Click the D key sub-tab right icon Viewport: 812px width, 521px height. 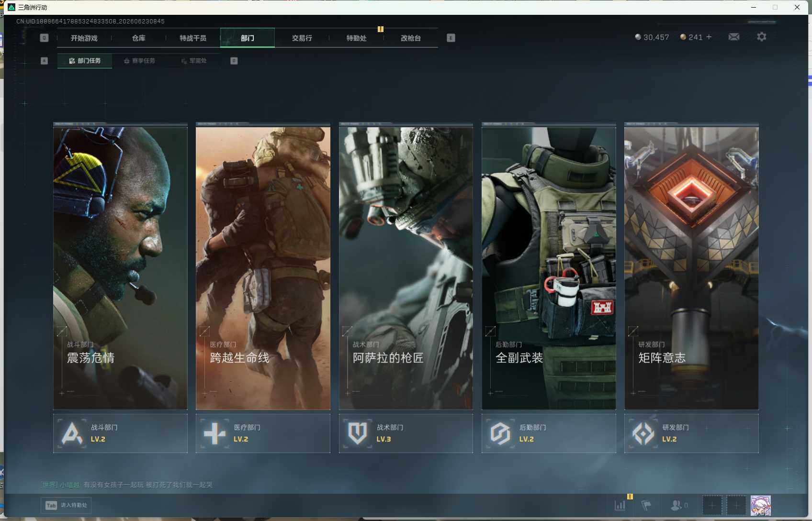(x=234, y=61)
